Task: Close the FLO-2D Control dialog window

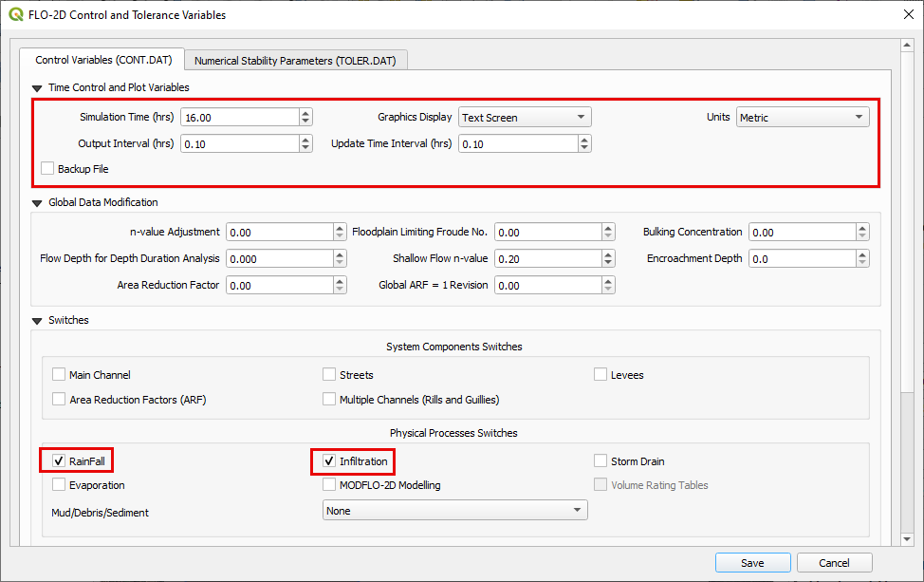Action: (902, 15)
